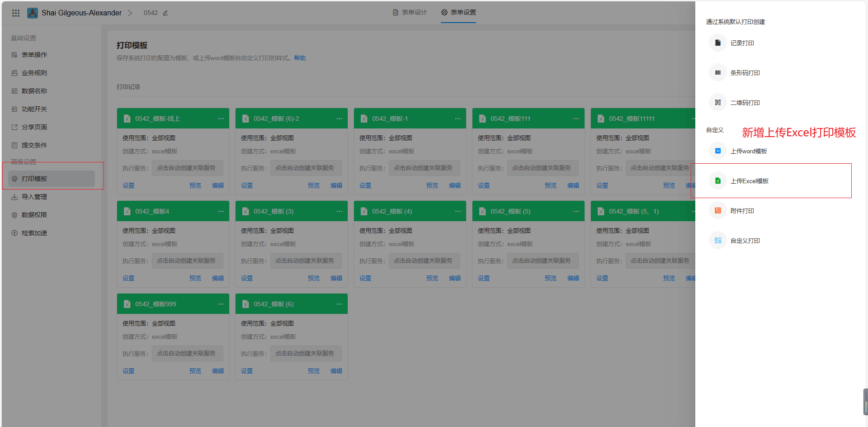The height and width of the screenshot is (427, 868).
Task: Open more menu on 0542_模板 (6)-2 card
Action: (x=339, y=119)
